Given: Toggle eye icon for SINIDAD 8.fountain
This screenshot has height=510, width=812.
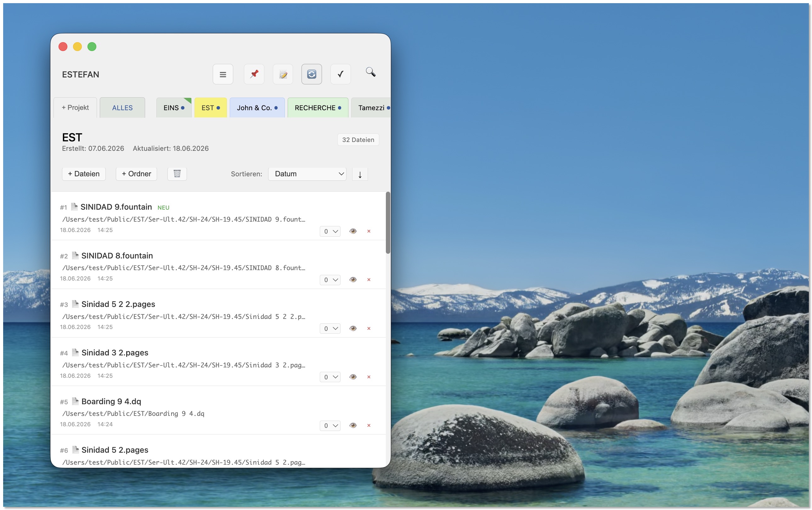Looking at the screenshot, I should coord(353,280).
